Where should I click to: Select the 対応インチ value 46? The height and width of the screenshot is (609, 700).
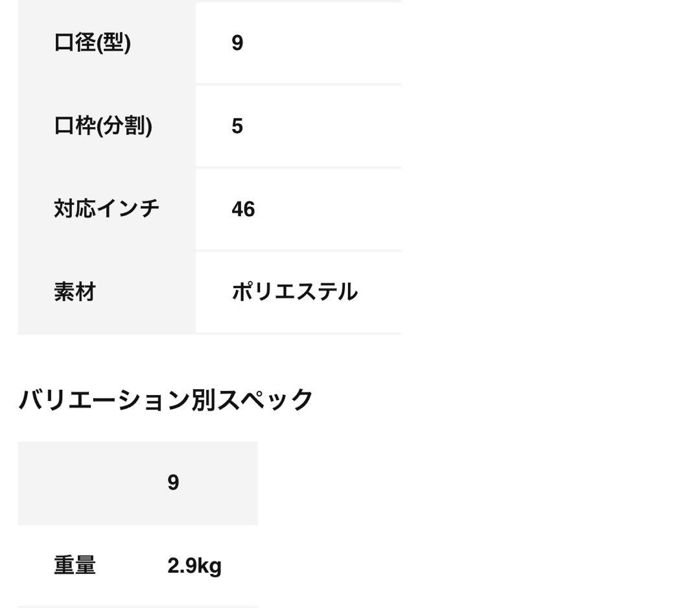pos(243,209)
